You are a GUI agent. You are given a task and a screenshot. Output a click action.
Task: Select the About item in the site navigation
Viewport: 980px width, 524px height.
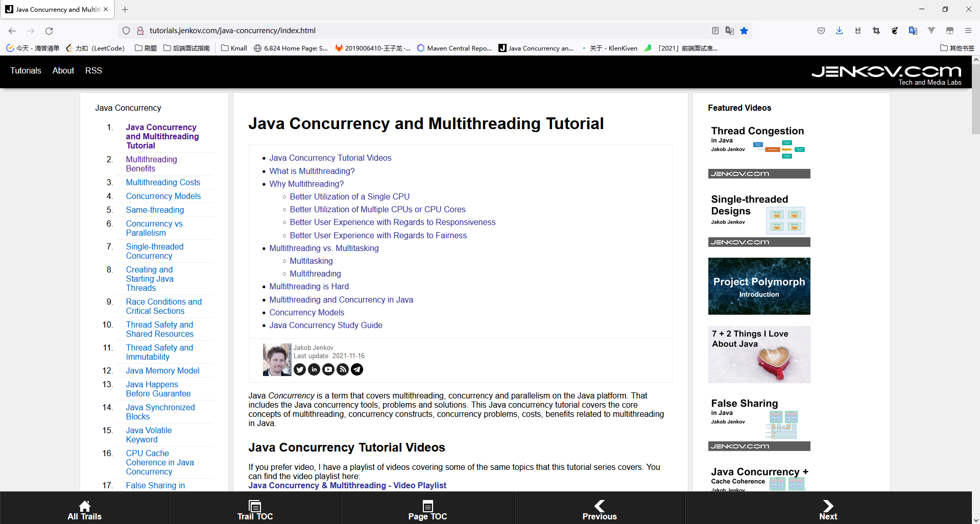pyautogui.click(x=63, y=70)
